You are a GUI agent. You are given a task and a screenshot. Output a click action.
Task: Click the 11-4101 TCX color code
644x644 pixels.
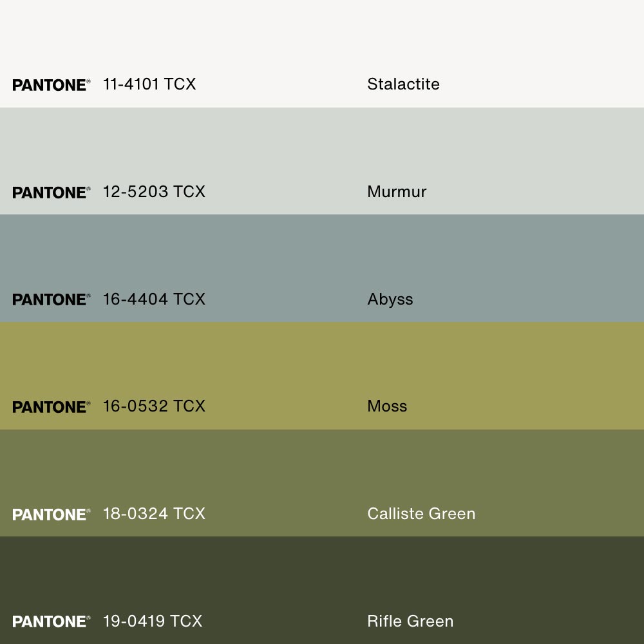[x=149, y=84]
